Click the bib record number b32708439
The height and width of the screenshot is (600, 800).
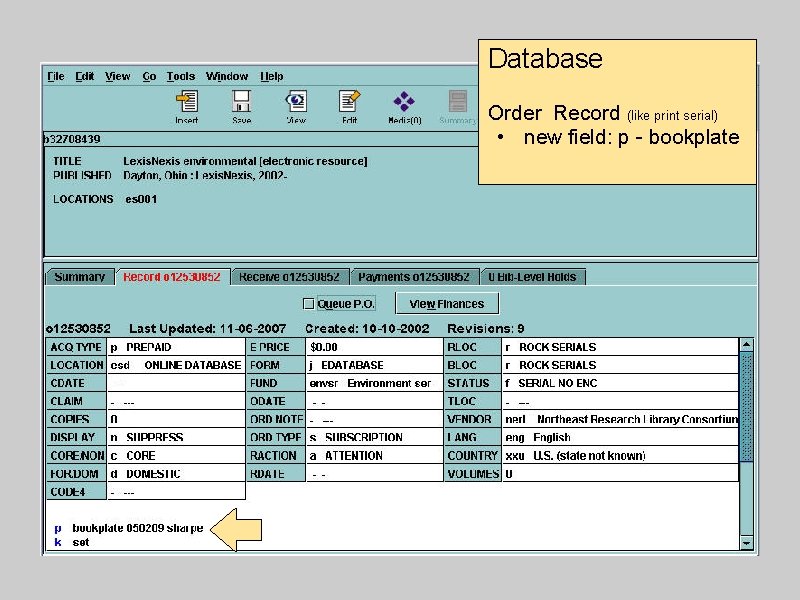[x=72, y=139]
